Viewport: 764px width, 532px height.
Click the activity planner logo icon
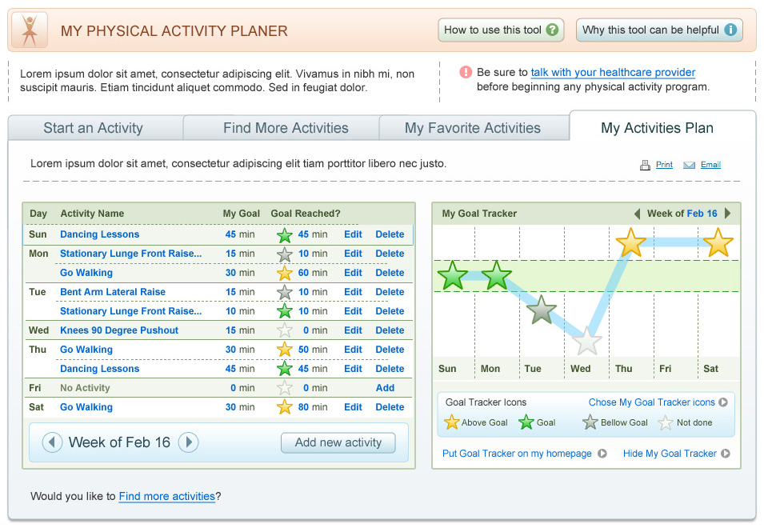[30, 31]
